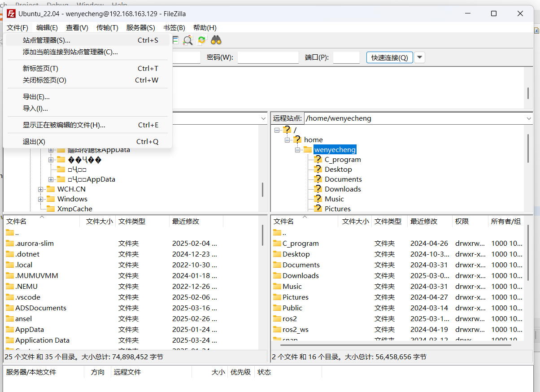The image size is (540, 392).
Task: Click the parent directory icon in remote list
Action: coord(277,232)
